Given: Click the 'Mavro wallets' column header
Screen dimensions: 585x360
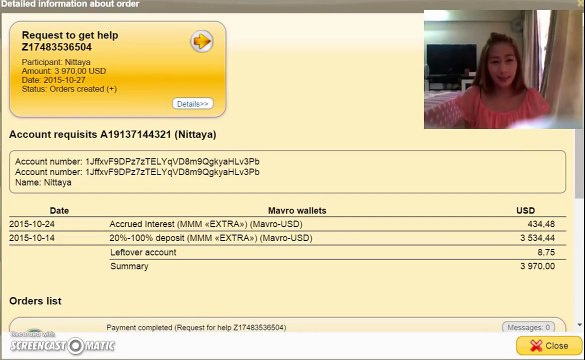Looking at the screenshot, I should [297, 210].
